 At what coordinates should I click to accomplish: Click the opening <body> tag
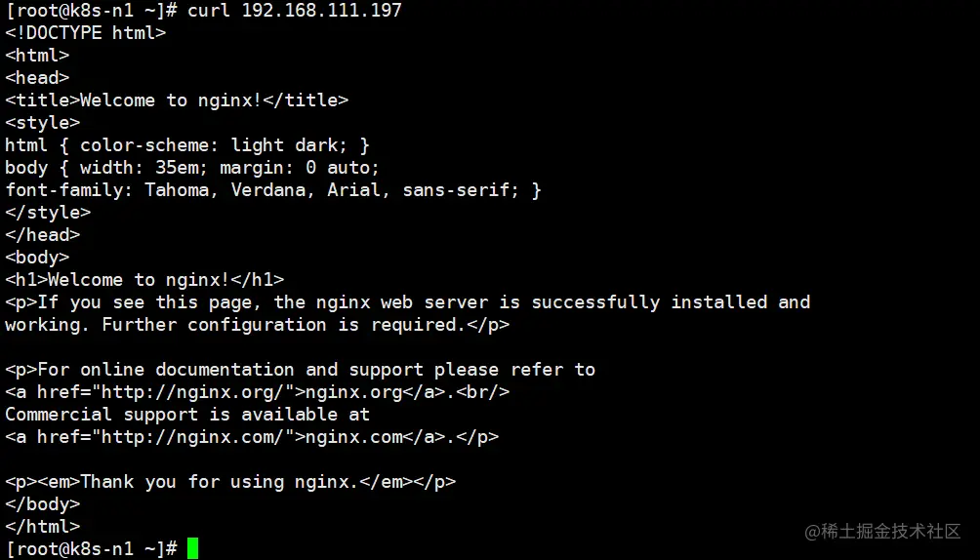pyautogui.click(x=37, y=258)
